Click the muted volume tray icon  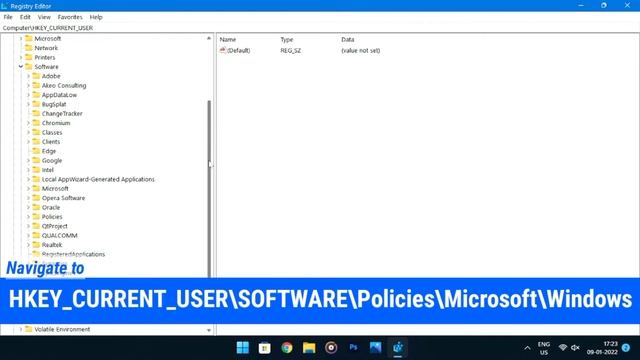575,348
